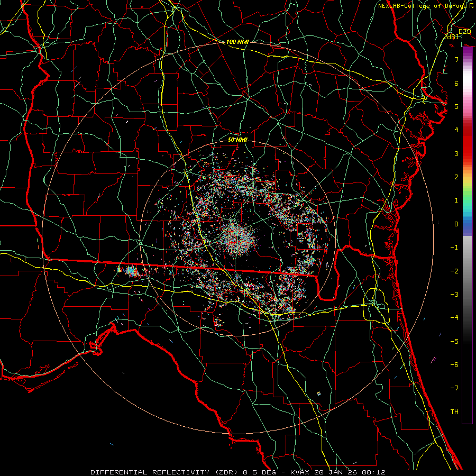Click the TH label on the color scale
This screenshot has height=476, width=476.
[454, 412]
